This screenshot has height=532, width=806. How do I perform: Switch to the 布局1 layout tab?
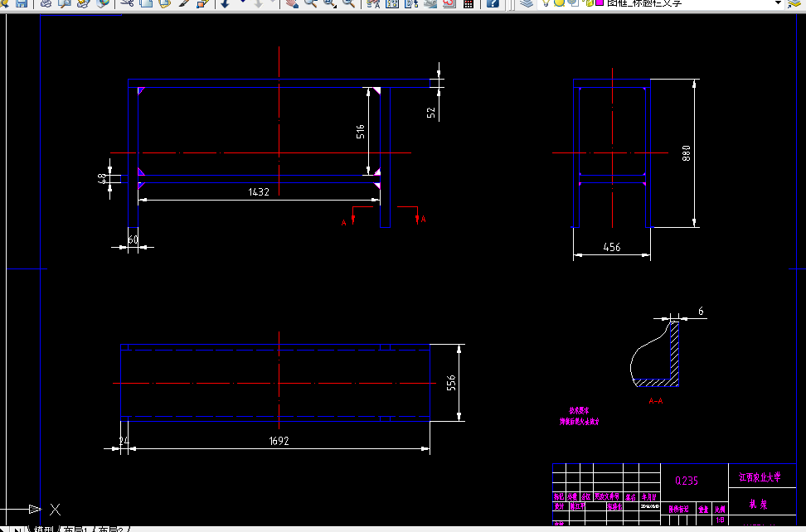(75, 530)
